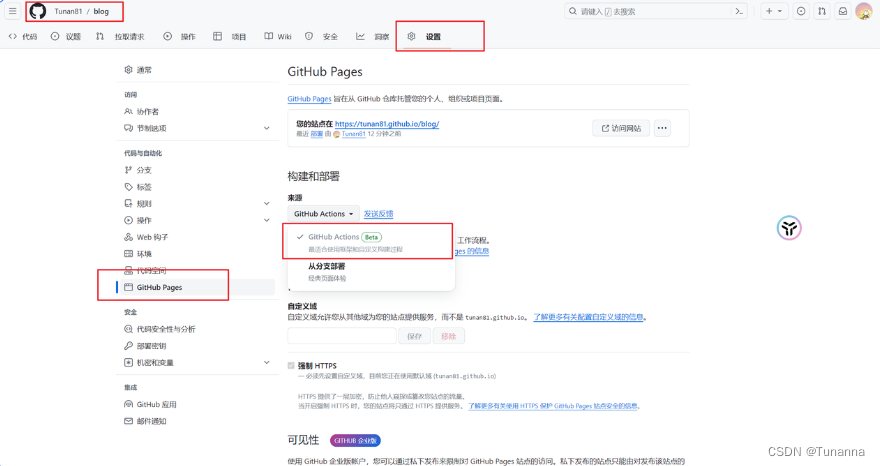Click the floating assistant extension icon
The height and width of the screenshot is (466, 880).
tap(789, 228)
